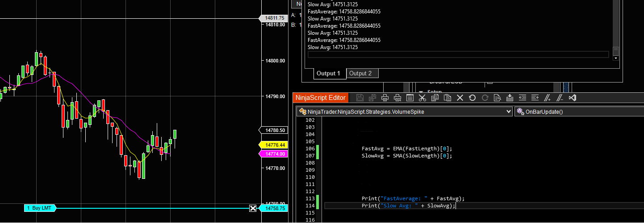Click the Print icon in editor toolbar

[385, 98]
